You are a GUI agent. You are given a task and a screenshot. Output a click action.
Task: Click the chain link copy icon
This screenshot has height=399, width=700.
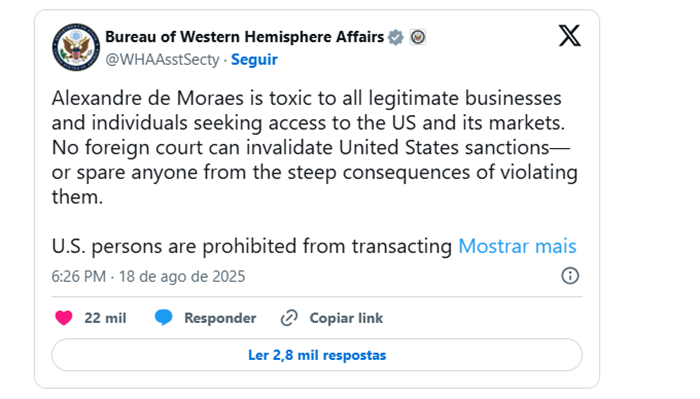(289, 318)
